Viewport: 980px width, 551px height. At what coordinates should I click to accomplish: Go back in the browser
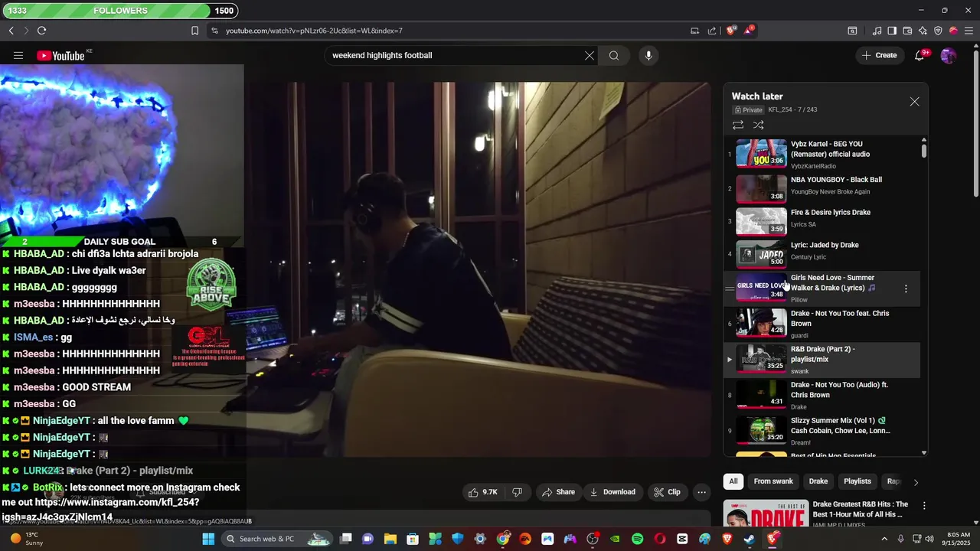click(11, 31)
